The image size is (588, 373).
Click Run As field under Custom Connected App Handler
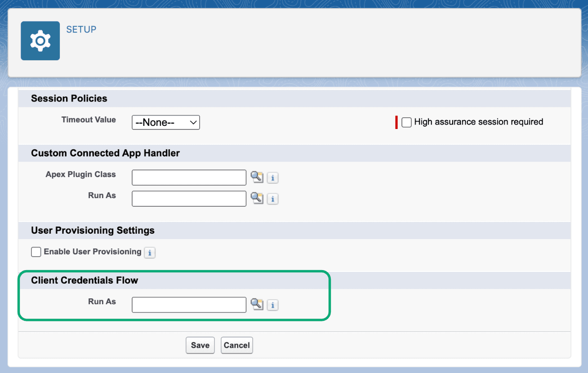(x=189, y=199)
